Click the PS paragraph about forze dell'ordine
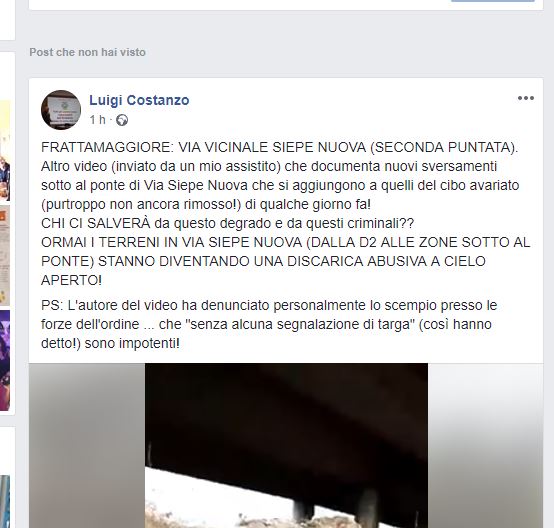The image size is (554, 528). pyautogui.click(x=269, y=324)
